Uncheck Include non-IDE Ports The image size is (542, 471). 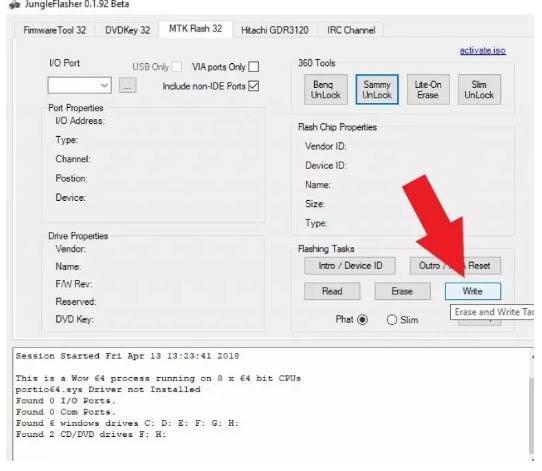click(254, 86)
